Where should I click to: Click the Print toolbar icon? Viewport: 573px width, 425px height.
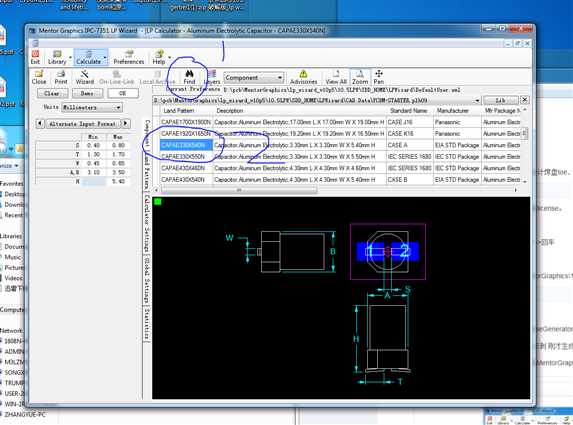click(61, 77)
